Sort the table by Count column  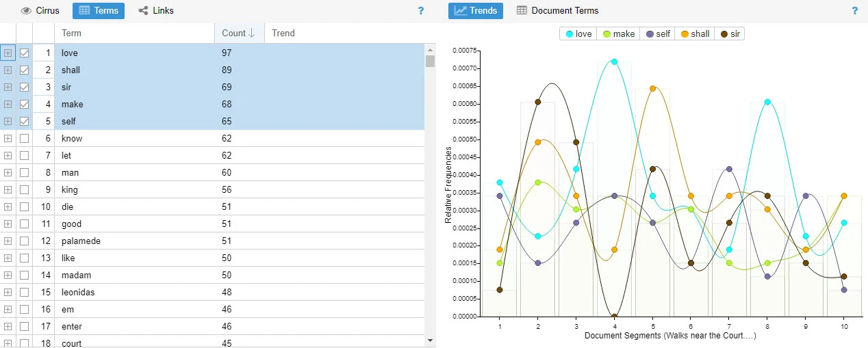[239, 33]
